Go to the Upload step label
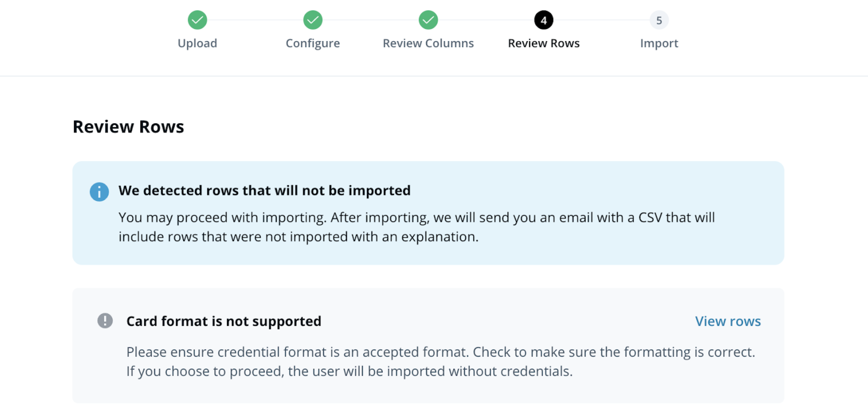Screen dimensions: 868x407 (197, 43)
